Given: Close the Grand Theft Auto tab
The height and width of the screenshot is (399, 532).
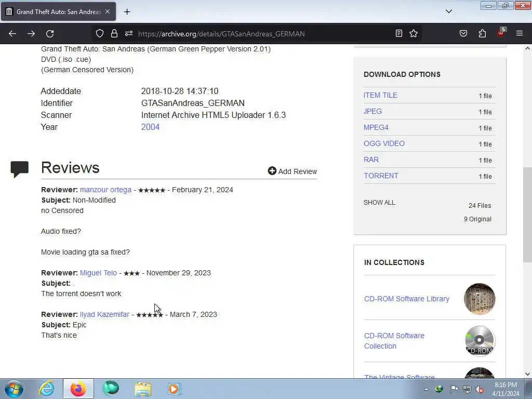Looking at the screenshot, I should pos(108,11).
